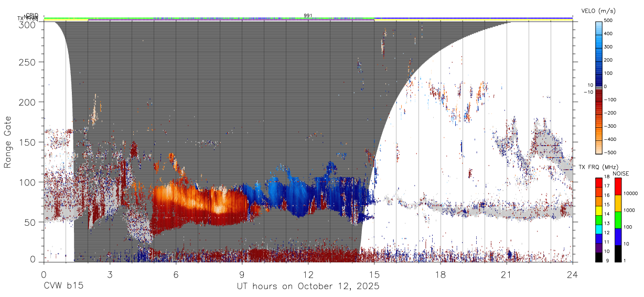Click the 'UT hours on October 12, 2025' axis title
Viewport: 644px width, 297px height.
pyautogui.click(x=308, y=287)
